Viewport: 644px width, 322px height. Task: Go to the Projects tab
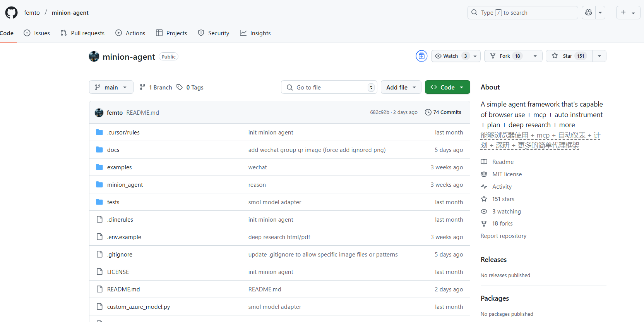(171, 33)
